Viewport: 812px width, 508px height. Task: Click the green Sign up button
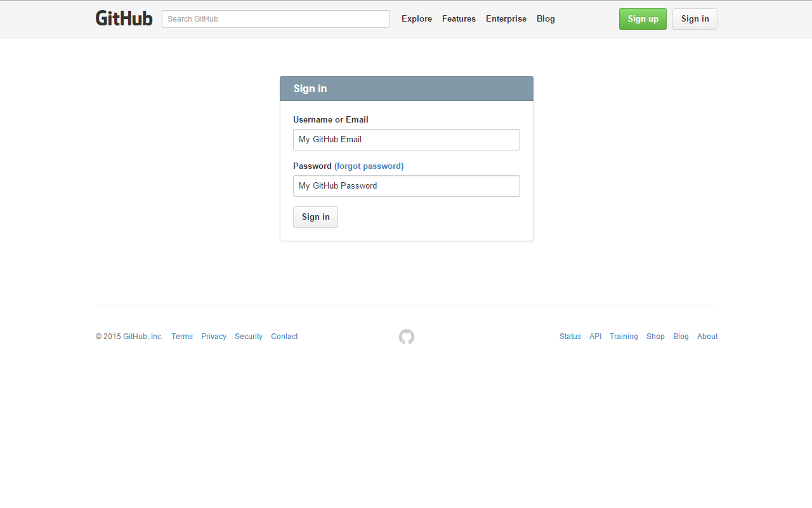point(643,19)
